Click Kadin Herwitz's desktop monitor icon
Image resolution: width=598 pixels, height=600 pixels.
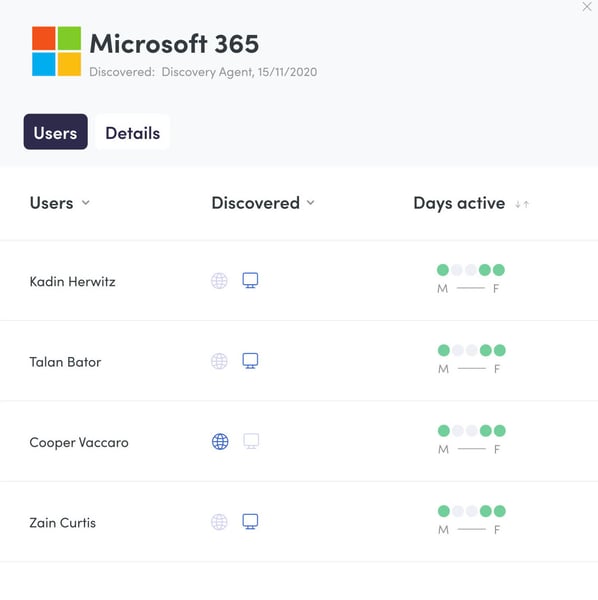click(250, 280)
